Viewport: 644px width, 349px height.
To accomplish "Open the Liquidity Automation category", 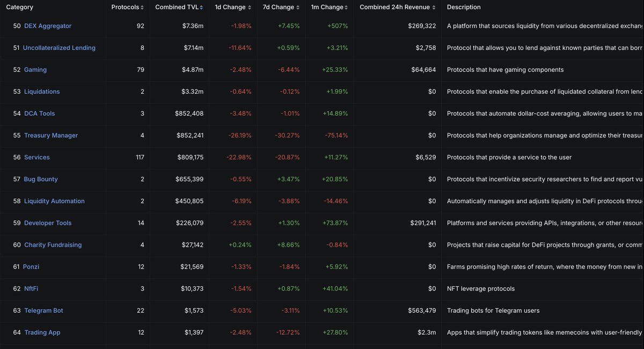I will (x=54, y=201).
